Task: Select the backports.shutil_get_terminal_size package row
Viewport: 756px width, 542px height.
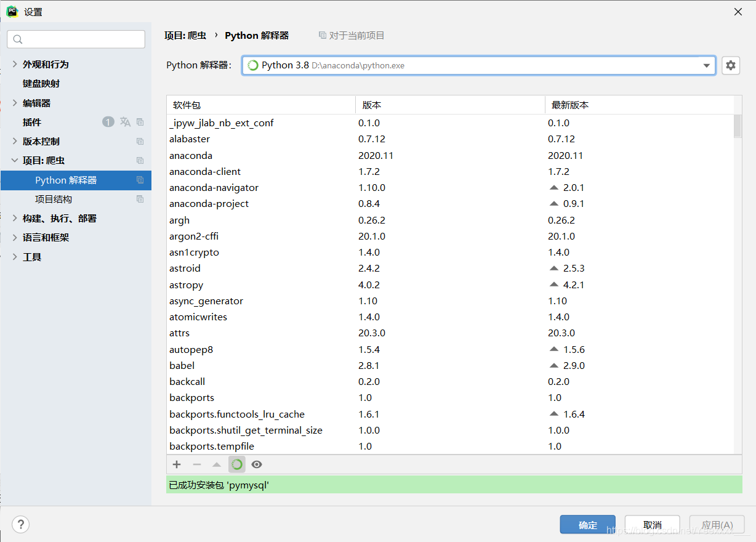Action: [450, 430]
